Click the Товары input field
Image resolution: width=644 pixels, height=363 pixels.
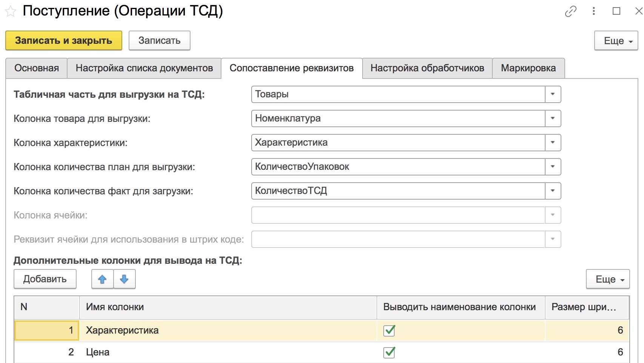(x=398, y=94)
